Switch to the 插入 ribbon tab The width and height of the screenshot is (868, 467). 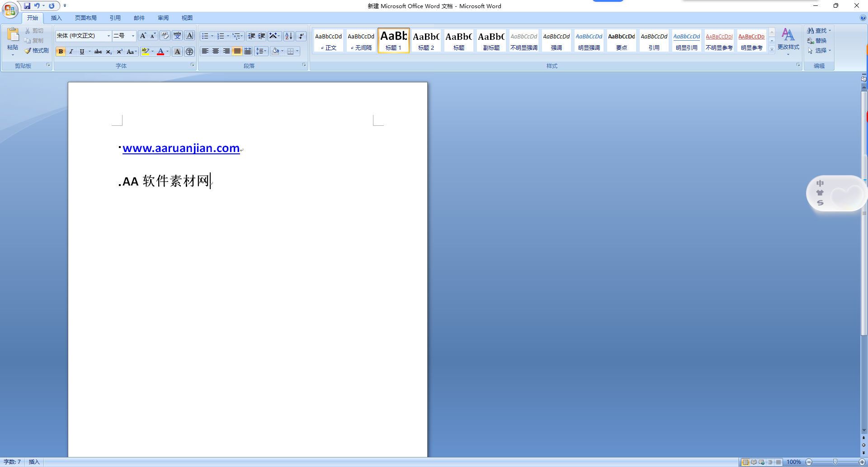click(x=56, y=18)
